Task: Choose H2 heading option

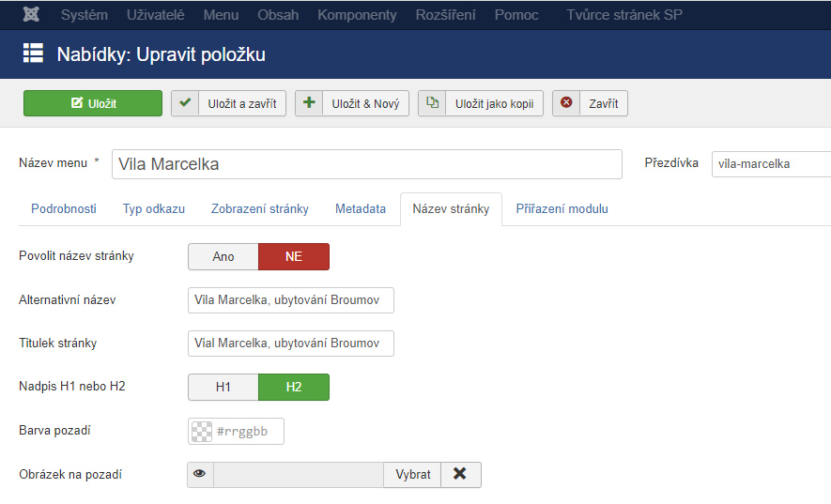Action: click(x=294, y=387)
